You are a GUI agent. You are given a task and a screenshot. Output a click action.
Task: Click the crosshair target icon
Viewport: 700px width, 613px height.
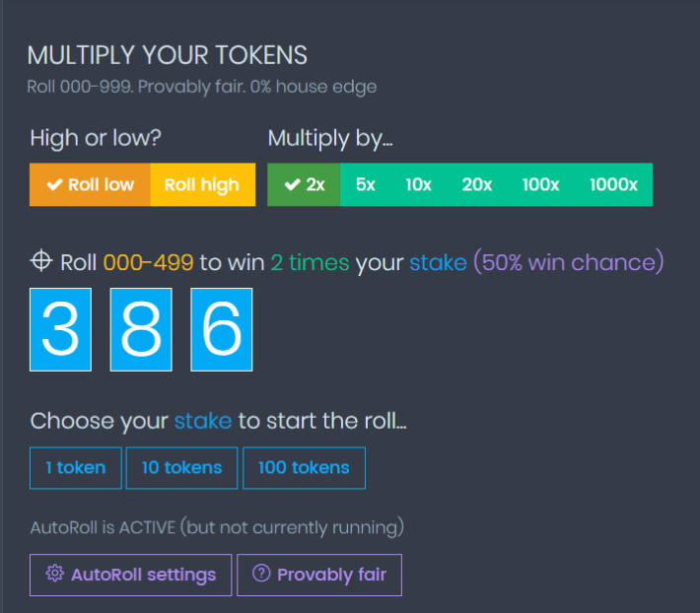(41, 261)
